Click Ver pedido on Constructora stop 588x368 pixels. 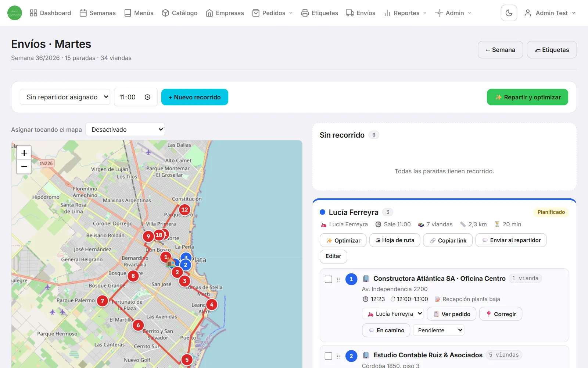452,314
